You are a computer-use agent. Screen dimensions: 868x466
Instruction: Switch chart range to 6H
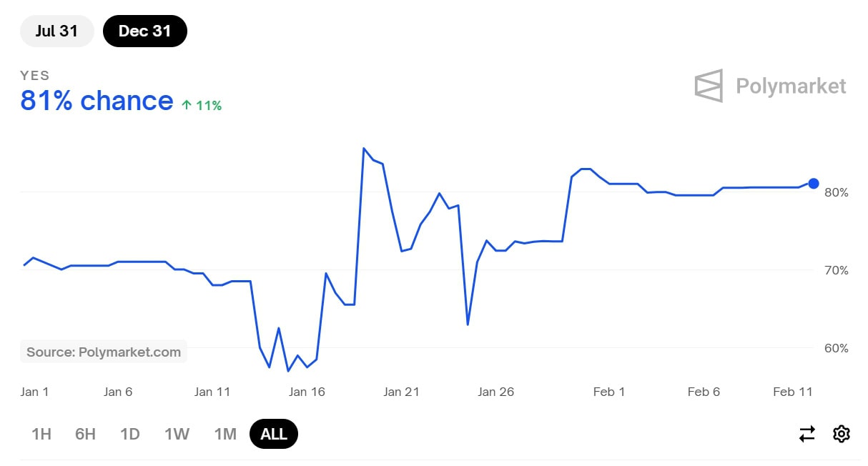point(85,434)
